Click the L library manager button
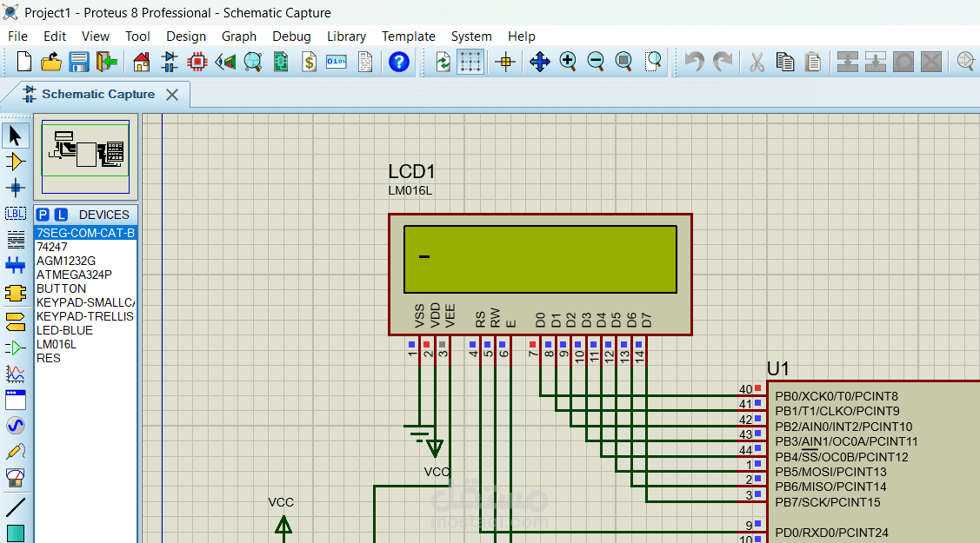 [61, 215]
